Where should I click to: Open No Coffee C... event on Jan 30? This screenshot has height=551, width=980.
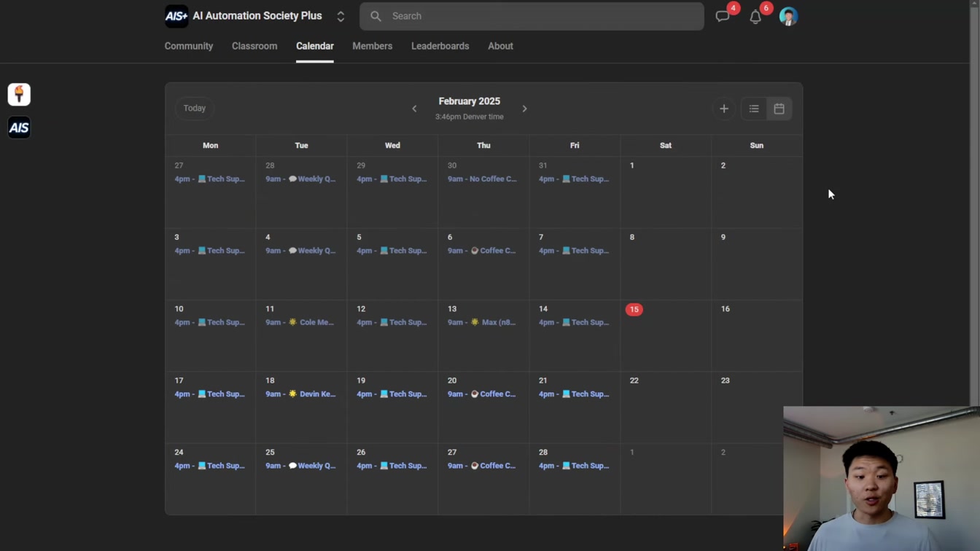point(482,179)
